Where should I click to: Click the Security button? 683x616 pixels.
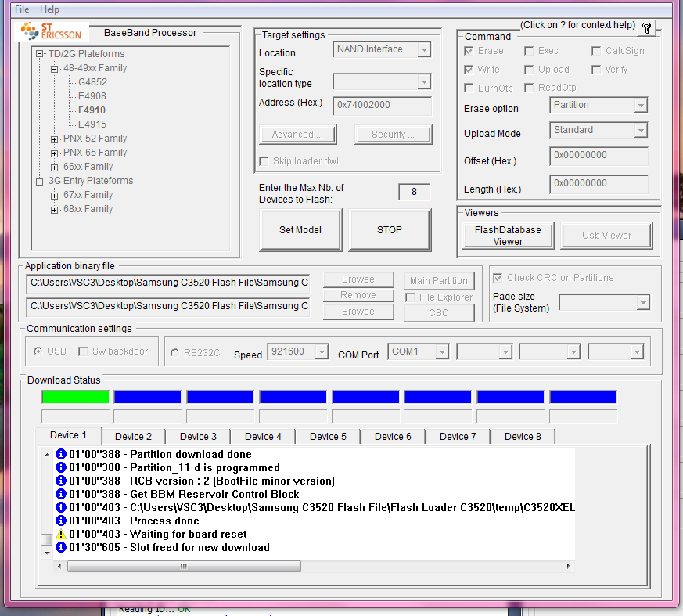point(393,135)
